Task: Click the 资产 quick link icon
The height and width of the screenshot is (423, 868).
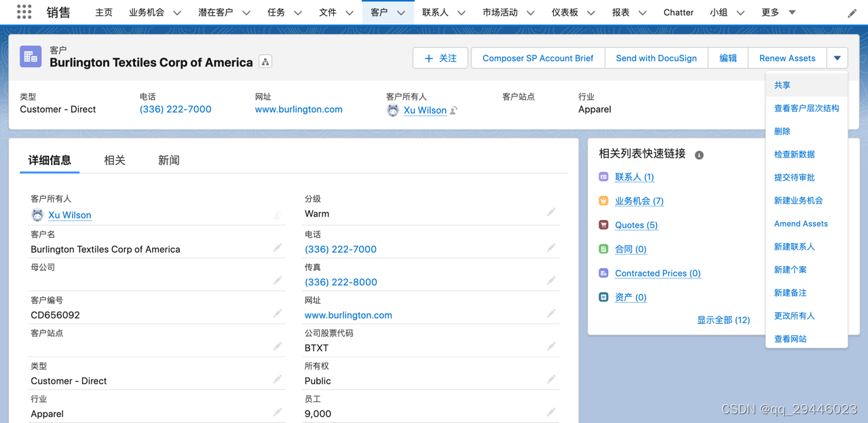Action: pyautogui.click(x=603, y=297)
